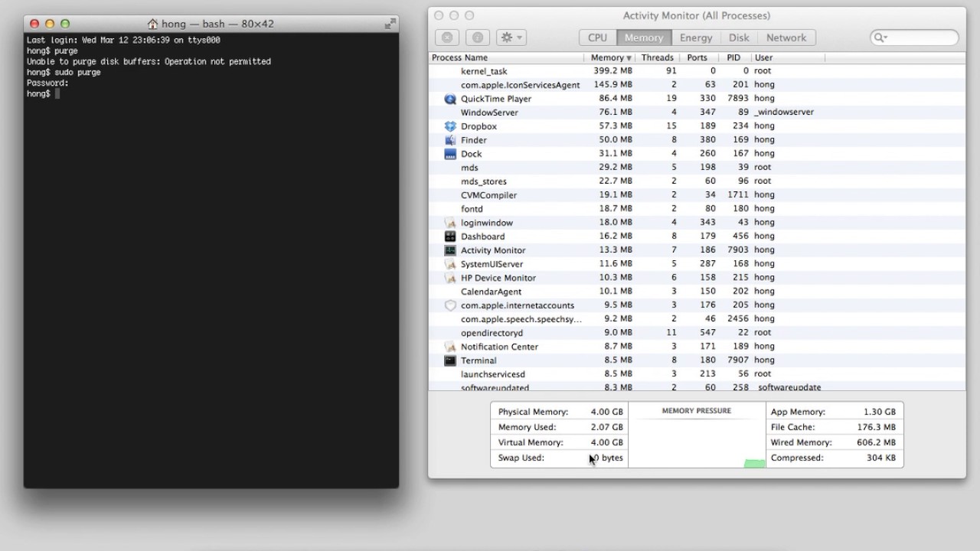The width and height of the screenshot is (980, 551).
Task: Switch to the CPU tab
Action: tap(598, 37)
